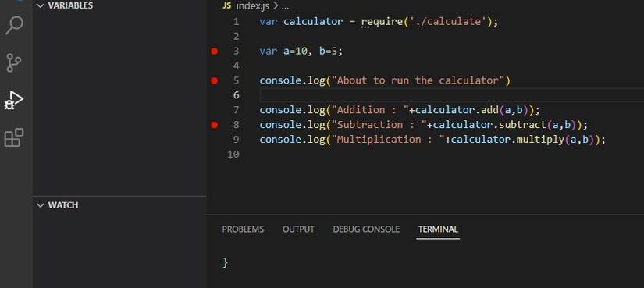Remove the breakpoint on line 8

coord(214,125)
